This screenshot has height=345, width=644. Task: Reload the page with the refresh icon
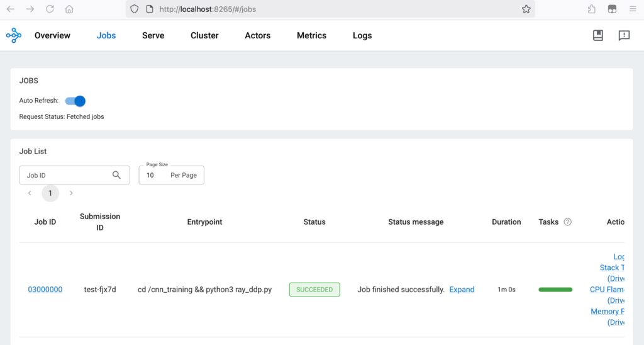50,9
